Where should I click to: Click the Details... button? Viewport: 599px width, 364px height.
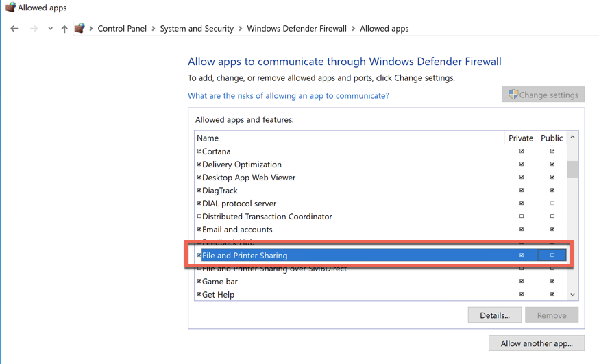[495, 315]
